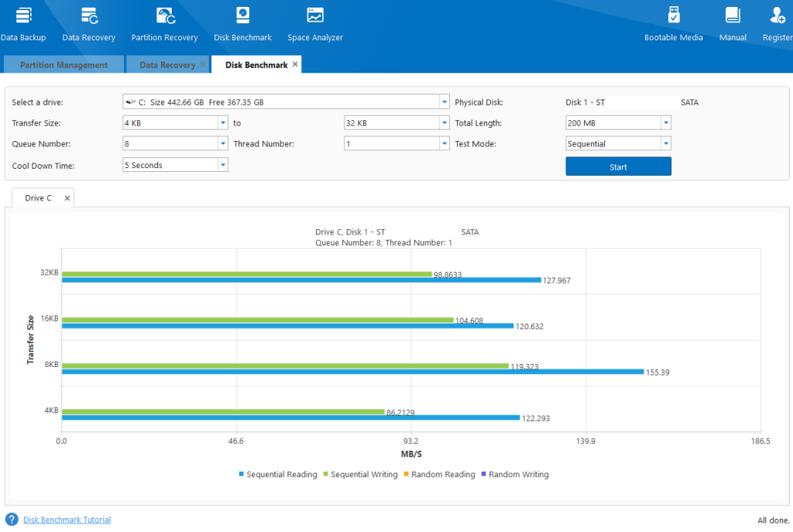793x532 pixels.
Task: Close the Data Recovery tab
Action: [202, 64]
